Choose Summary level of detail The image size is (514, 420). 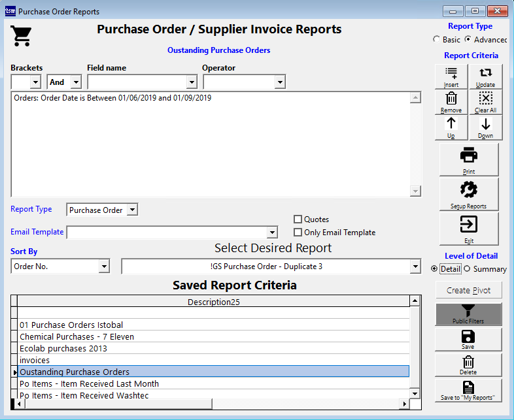pyautogui.click(x=468, y=269)
